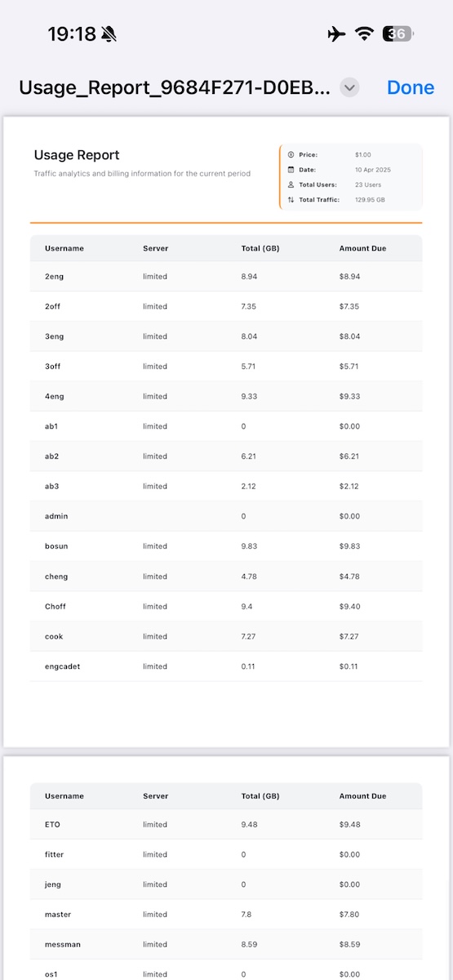Tap the Usage_Report file name title
This screenshot has height=980, width=453.
click(x=175, y=87)
